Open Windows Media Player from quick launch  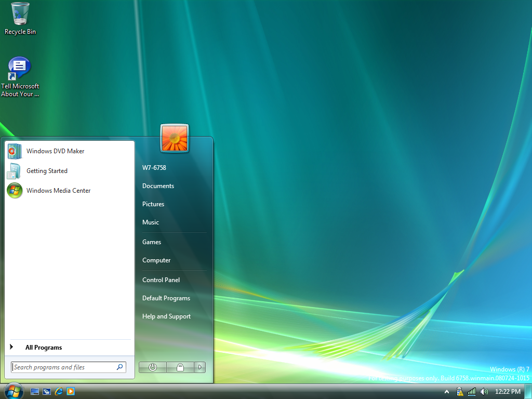71,391
